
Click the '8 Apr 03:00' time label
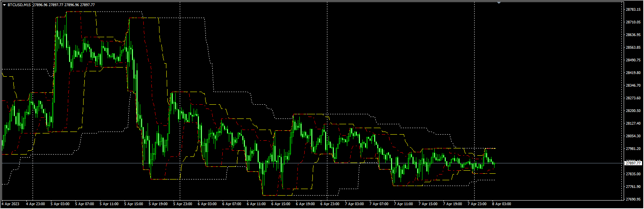(x=501, y=204)
